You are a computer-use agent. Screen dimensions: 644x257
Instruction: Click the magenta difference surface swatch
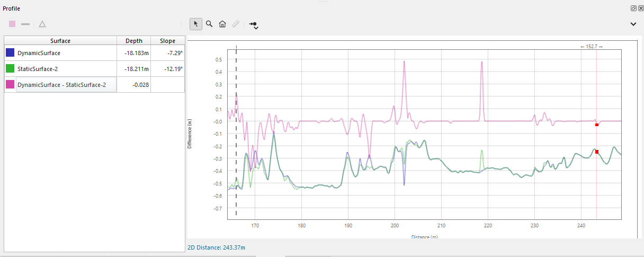point(10,85)
